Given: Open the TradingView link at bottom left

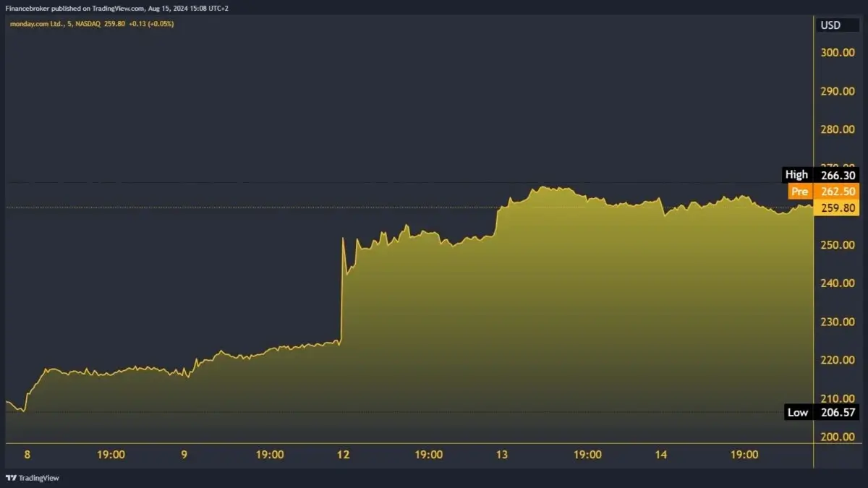Looking at the screenshot, I should click(38, 478).
